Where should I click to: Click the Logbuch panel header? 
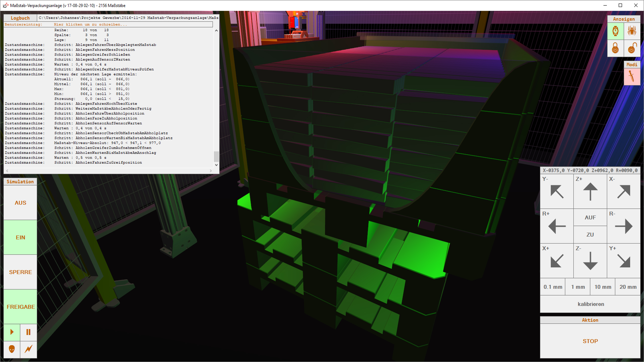click(x=20, y=18)
